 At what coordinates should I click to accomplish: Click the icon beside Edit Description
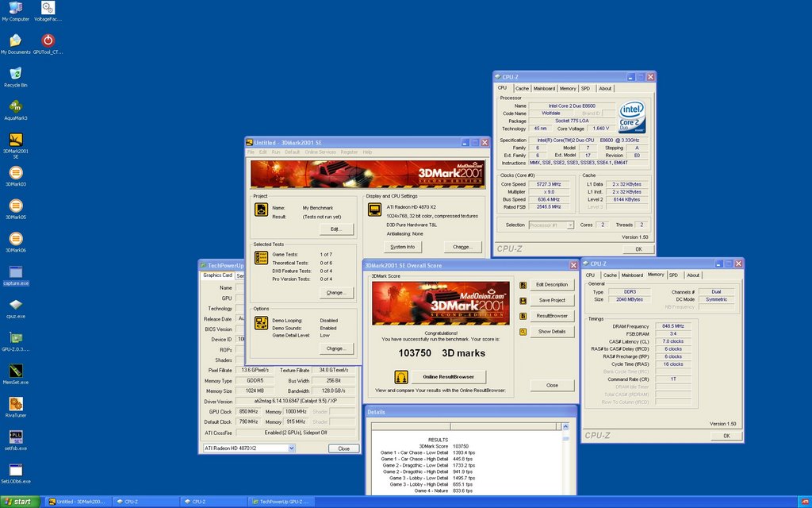pyautogui.click(x=523, y=285)
